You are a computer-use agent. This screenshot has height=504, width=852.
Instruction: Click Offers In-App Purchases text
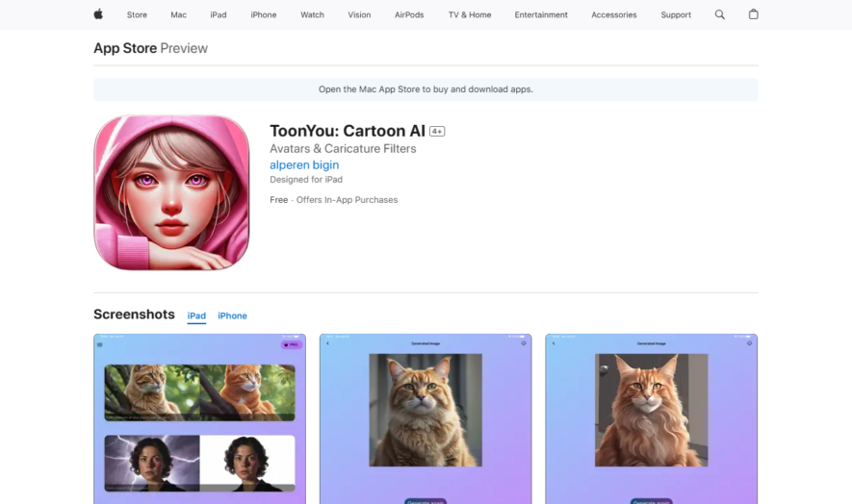[x=347, y=200]
